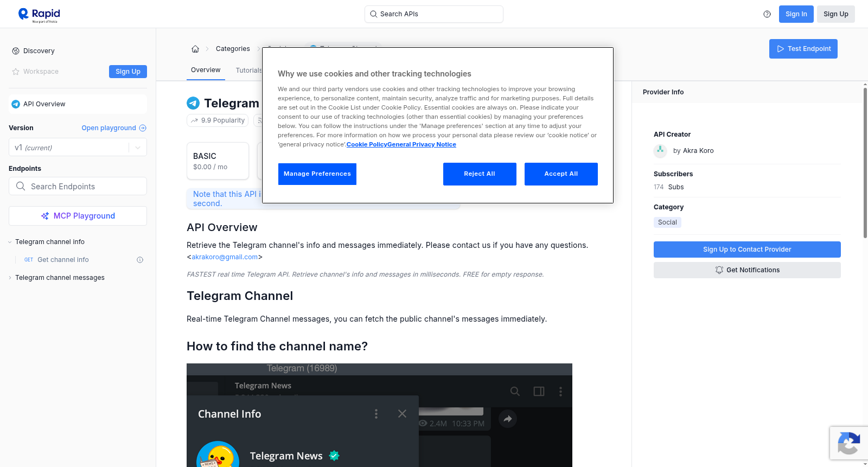Click Sign Up to Contact Provider
The height and width of the screenshot is (467, 868).
pyautogui.click(x=747, y=250)
